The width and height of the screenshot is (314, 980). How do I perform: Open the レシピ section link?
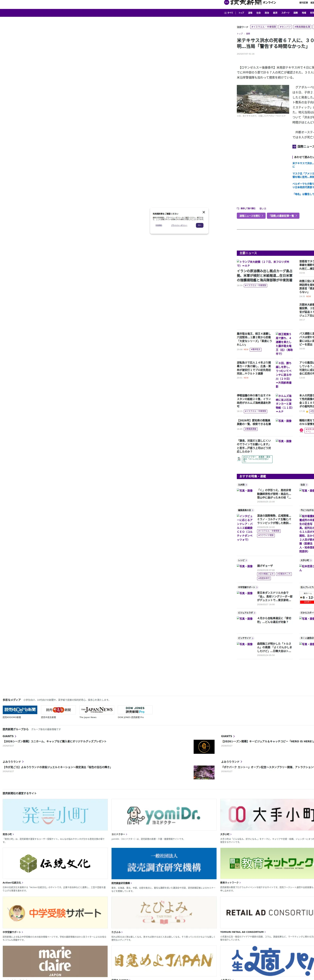point(242,560)
